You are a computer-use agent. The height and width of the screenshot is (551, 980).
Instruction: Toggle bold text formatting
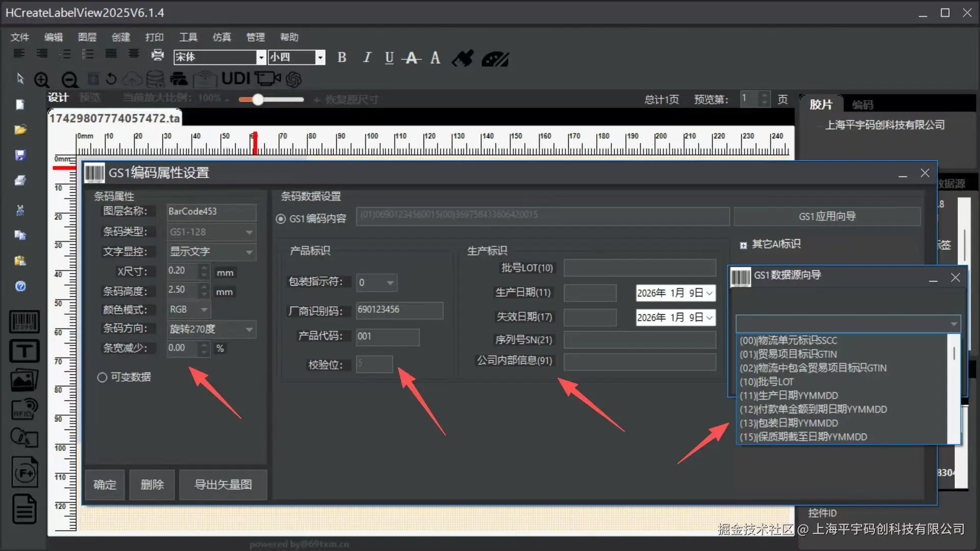point(342,58)
